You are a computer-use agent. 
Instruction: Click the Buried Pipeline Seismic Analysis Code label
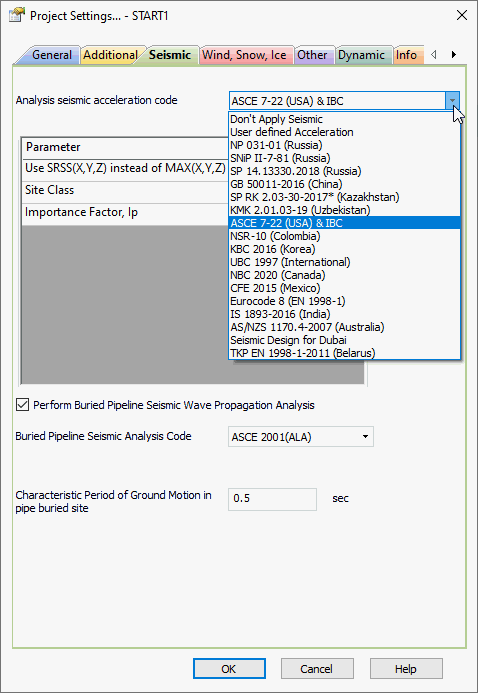(103, 436)
